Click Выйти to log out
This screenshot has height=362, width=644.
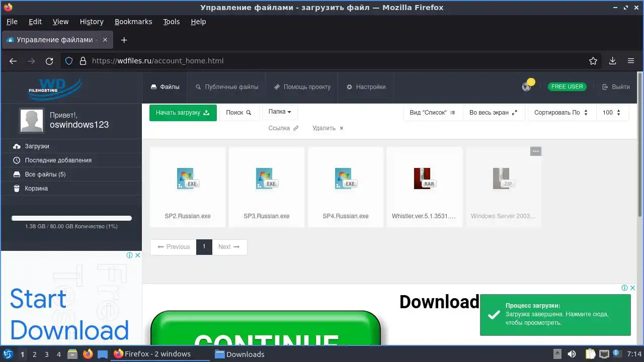(616, 87)
